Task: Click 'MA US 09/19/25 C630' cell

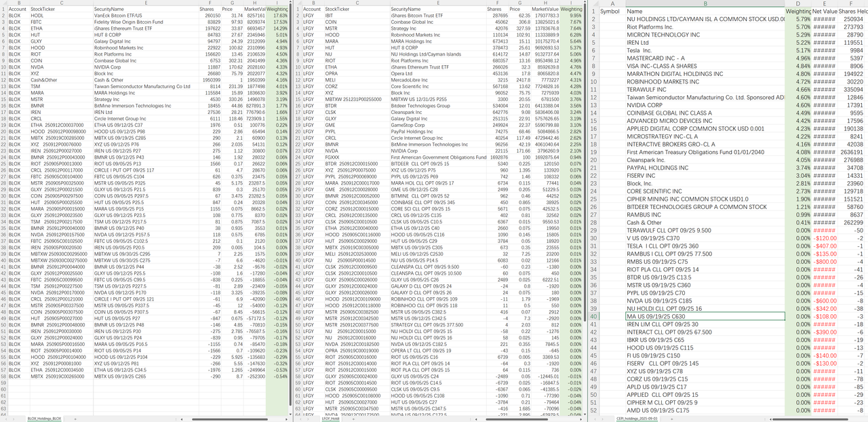Action: [x=705, y=316]
